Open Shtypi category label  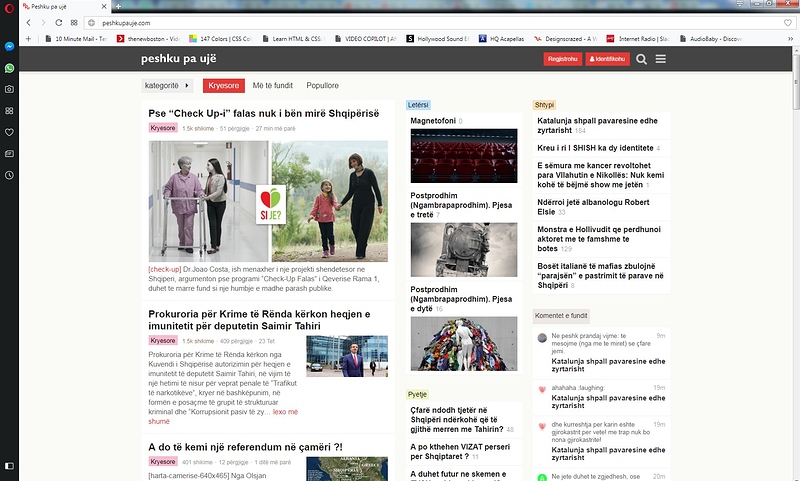tap(544, 105)
